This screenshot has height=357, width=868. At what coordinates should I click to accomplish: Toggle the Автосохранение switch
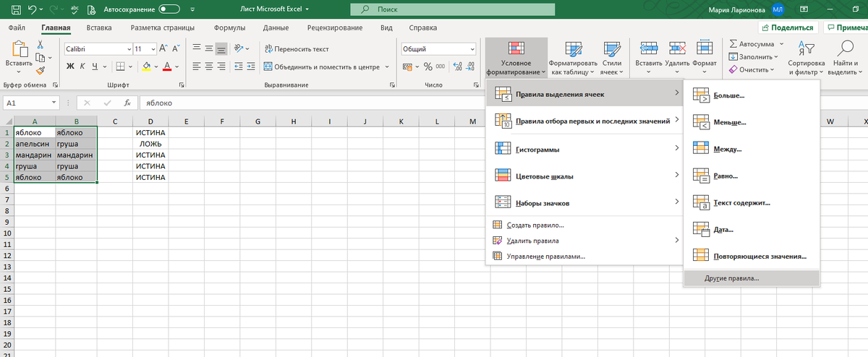coord(169,9)
